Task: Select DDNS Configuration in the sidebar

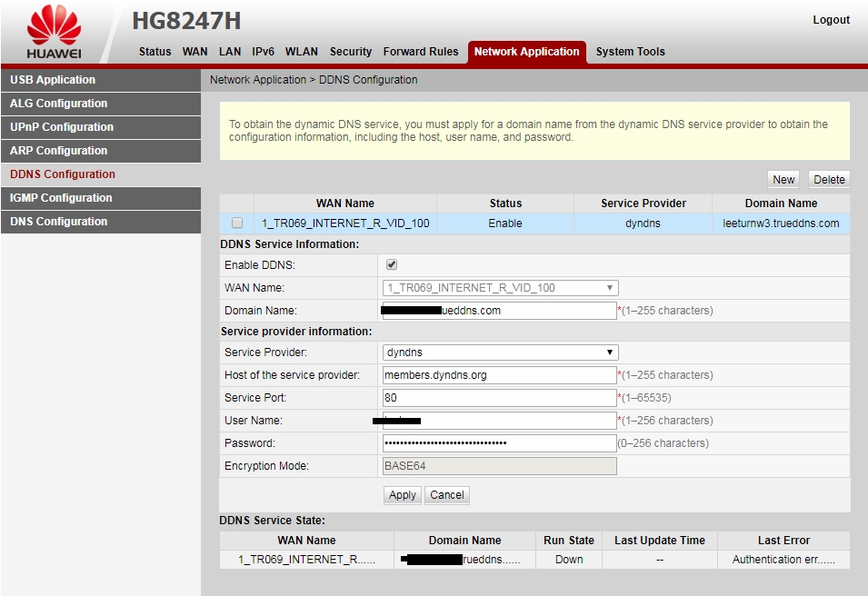Action: coord(101,174)
